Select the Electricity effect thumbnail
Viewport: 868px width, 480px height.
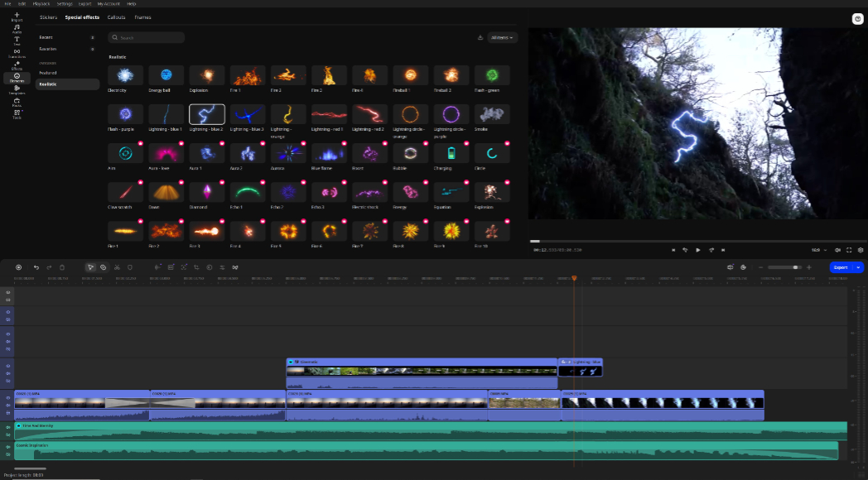[x=126, y=75]
